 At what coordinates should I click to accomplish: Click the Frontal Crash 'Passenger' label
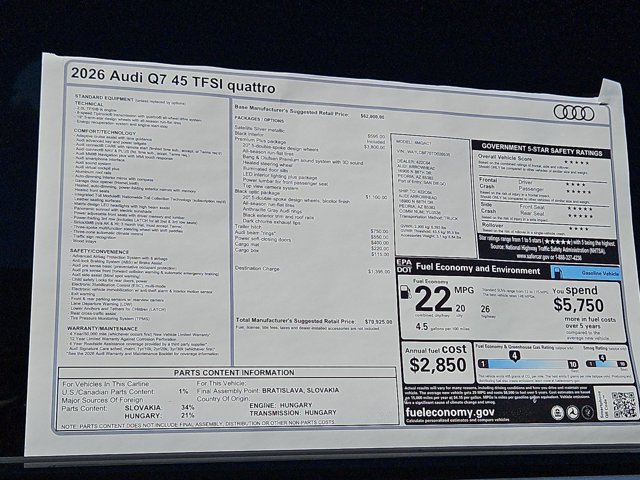click(531, 189)
